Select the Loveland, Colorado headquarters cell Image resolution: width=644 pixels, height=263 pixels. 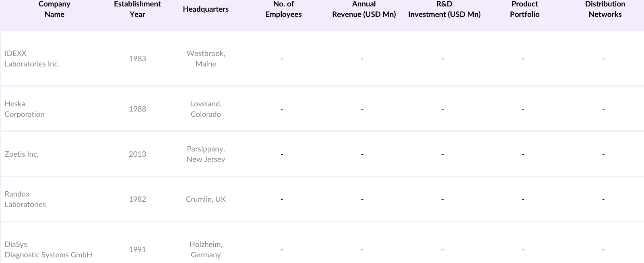(x=206, y=109)
